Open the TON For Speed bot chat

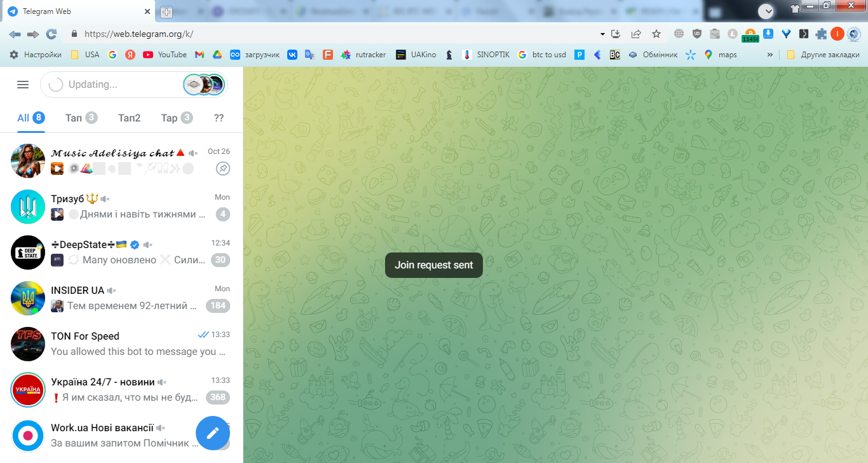pos(121,344)
